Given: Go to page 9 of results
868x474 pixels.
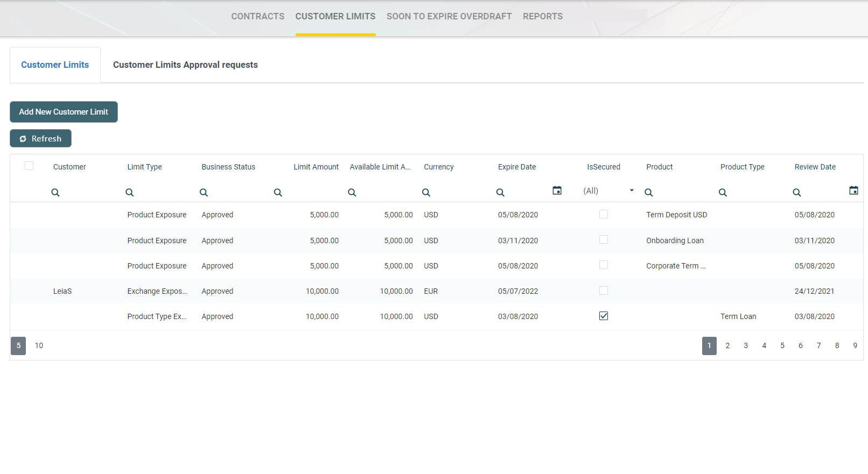Looking at the screenshot, I should (855, 345).
